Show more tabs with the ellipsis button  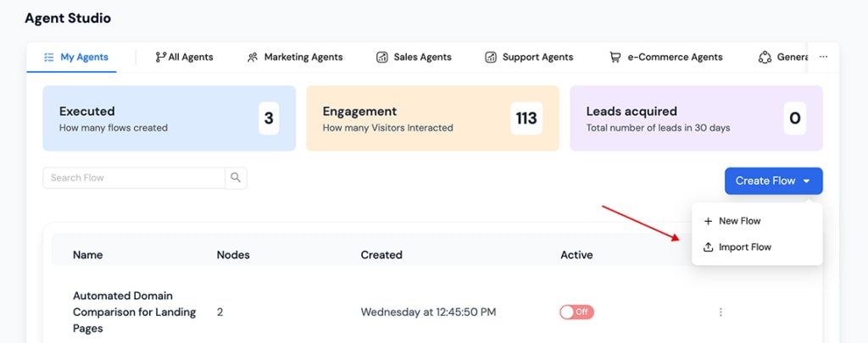pyautogui.click(x=823, y=58)
